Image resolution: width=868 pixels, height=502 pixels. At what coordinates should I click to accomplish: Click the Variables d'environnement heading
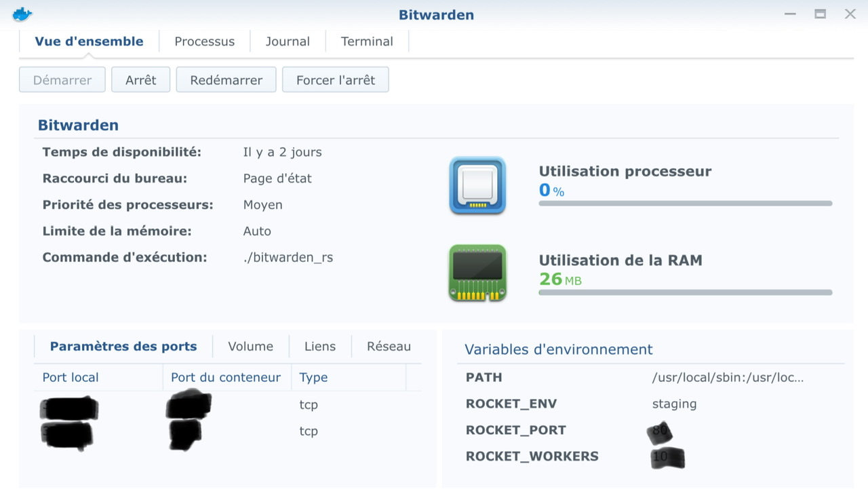(x=558, y=350)
